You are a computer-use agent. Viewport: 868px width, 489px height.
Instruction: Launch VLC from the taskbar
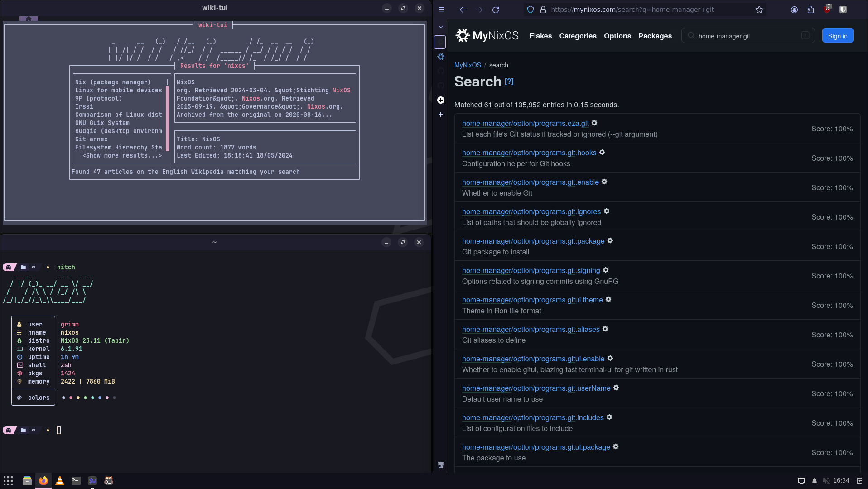click(x=60, y=481)
